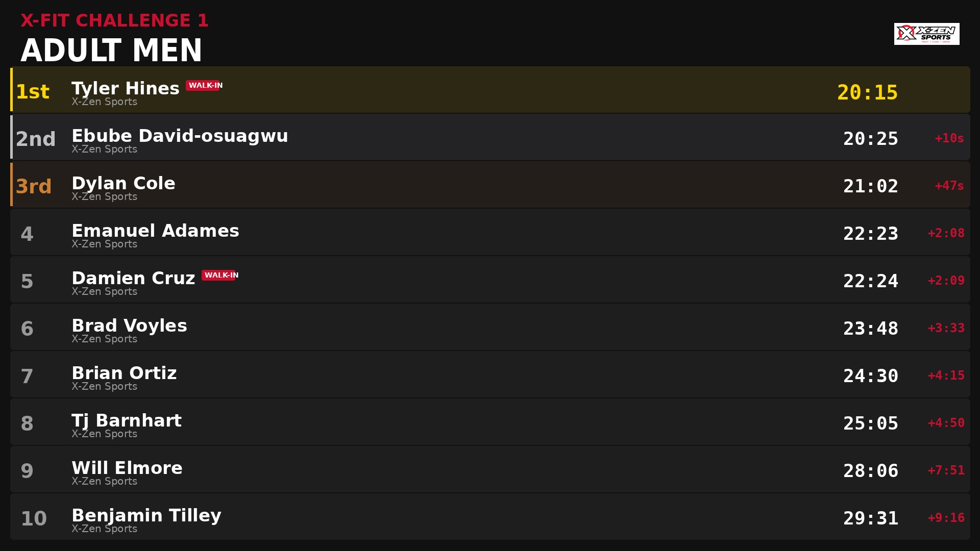Screen dimensions: 980x551
Task: Select the 2nd place rank label
Action: [x=36, y=139]
